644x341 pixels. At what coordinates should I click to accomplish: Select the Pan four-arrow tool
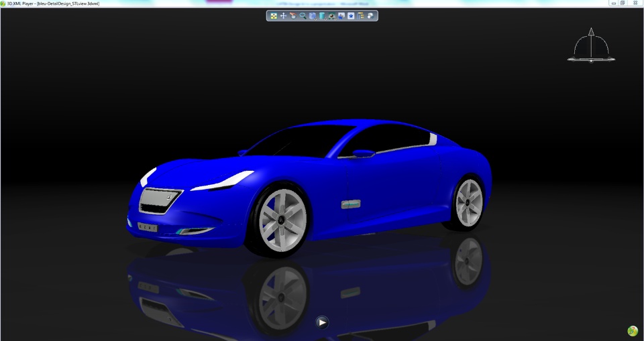pos(283,16)
